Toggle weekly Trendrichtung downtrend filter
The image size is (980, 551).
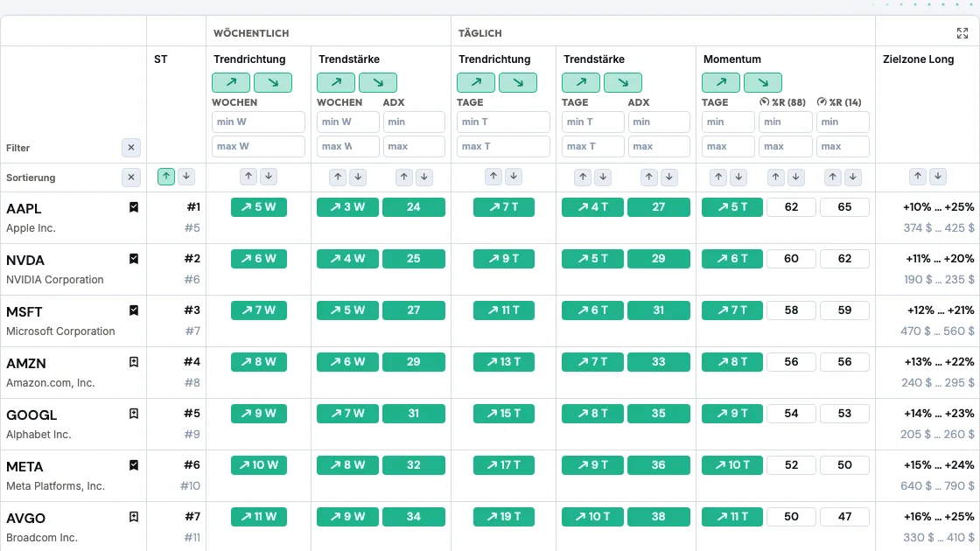click(273, 82)
